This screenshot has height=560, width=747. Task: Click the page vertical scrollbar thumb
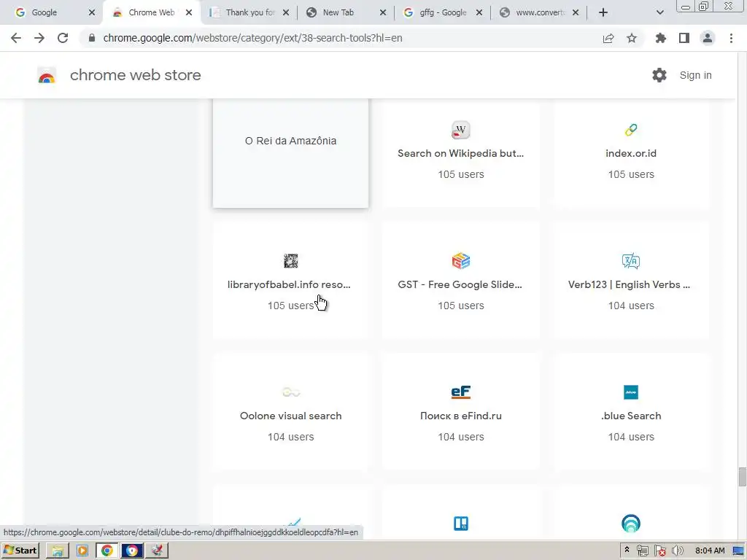point(742,477)
